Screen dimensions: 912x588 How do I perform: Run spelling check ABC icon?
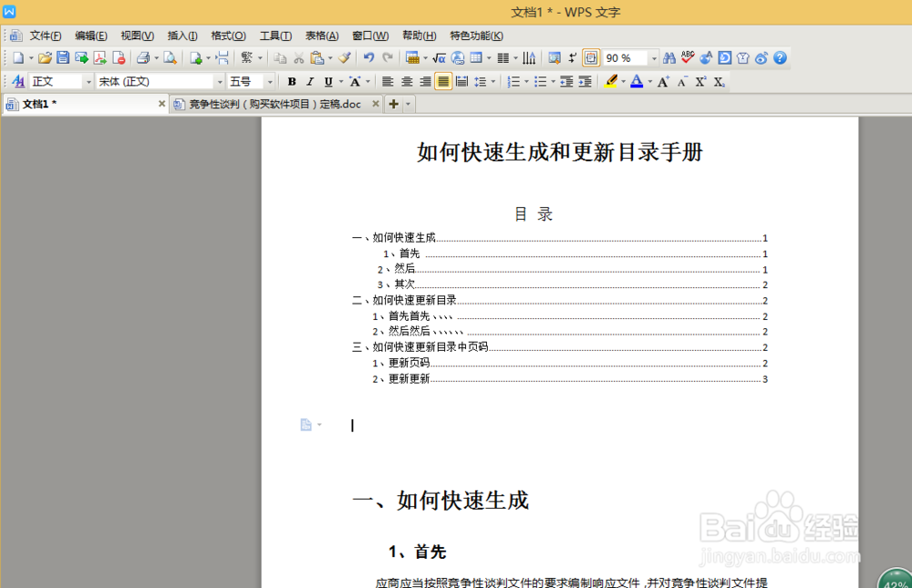tap(688, 57)
